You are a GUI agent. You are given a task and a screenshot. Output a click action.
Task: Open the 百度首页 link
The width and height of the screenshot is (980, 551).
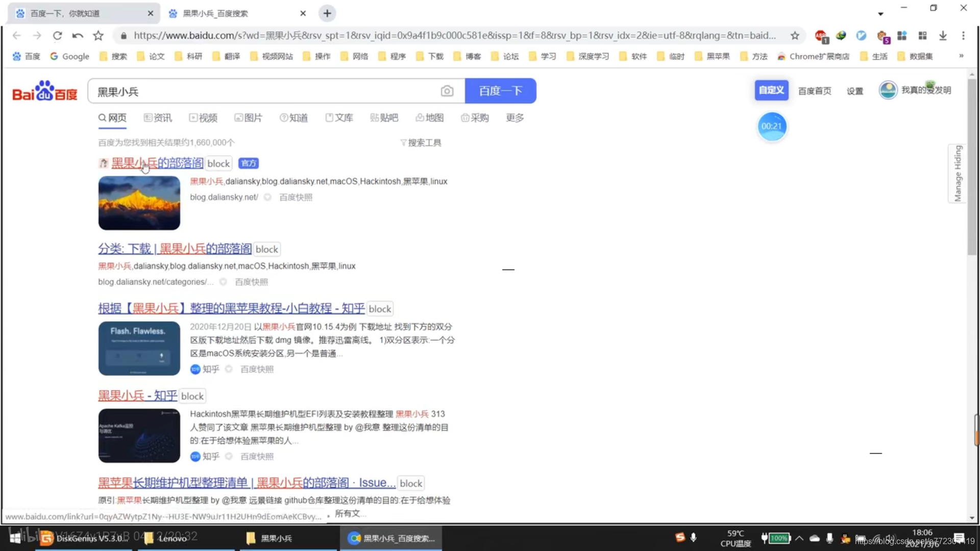815,91
